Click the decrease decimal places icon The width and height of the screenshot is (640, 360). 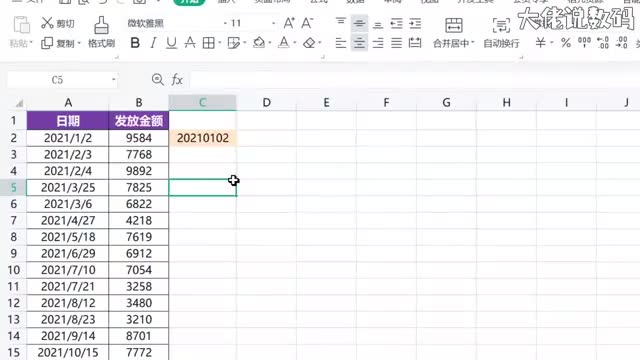click(622, 42)
